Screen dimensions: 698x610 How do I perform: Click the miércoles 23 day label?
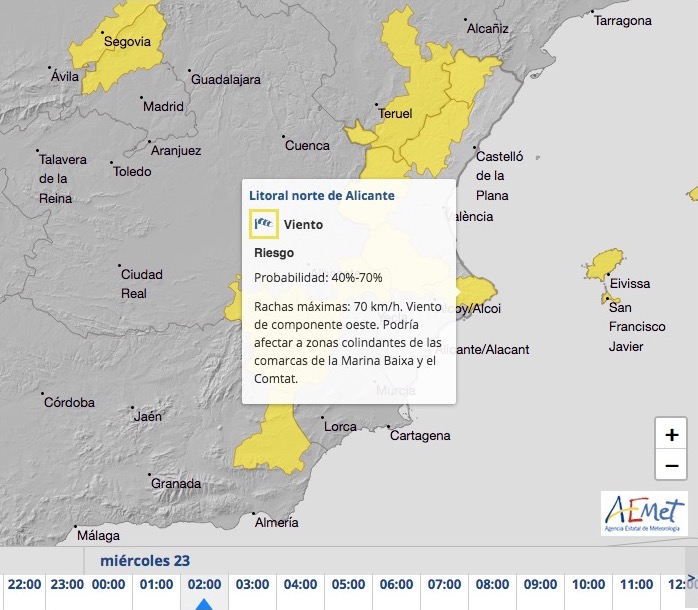[144, 560]
